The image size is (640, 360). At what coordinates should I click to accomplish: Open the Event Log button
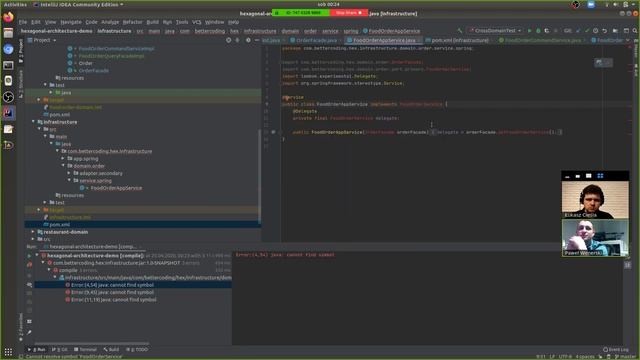click(616, 349)
